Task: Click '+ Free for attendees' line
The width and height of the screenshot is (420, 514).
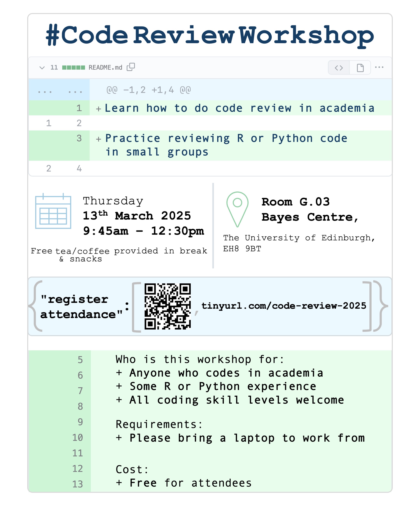Action: (x=184, y=483)
